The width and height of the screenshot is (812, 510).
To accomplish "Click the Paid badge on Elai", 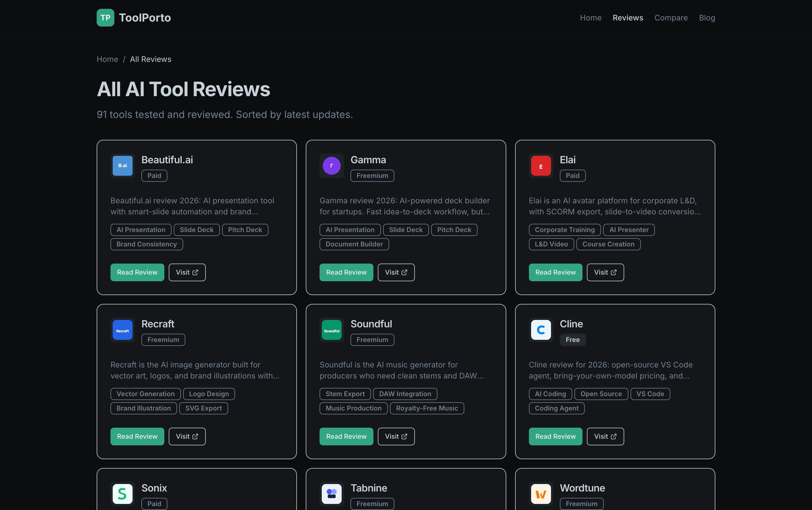I will 573,176.
